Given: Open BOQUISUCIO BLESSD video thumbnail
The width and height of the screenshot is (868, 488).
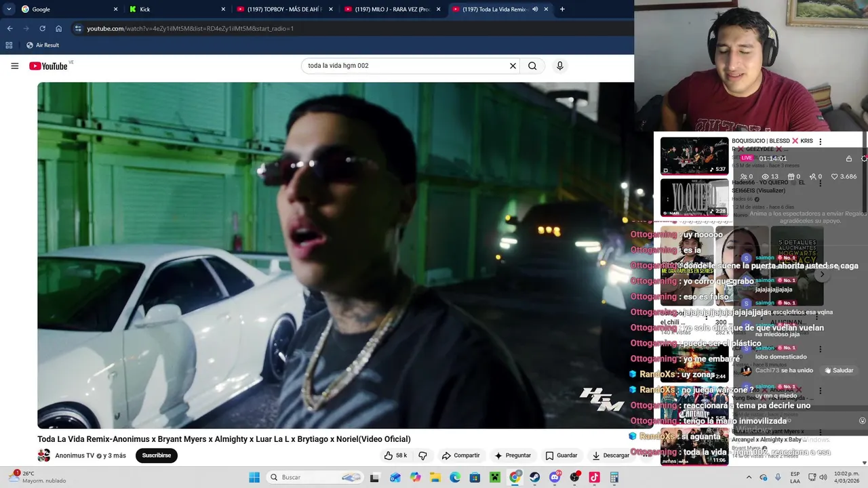Looking at the screenshot, I should pos(694,156).
